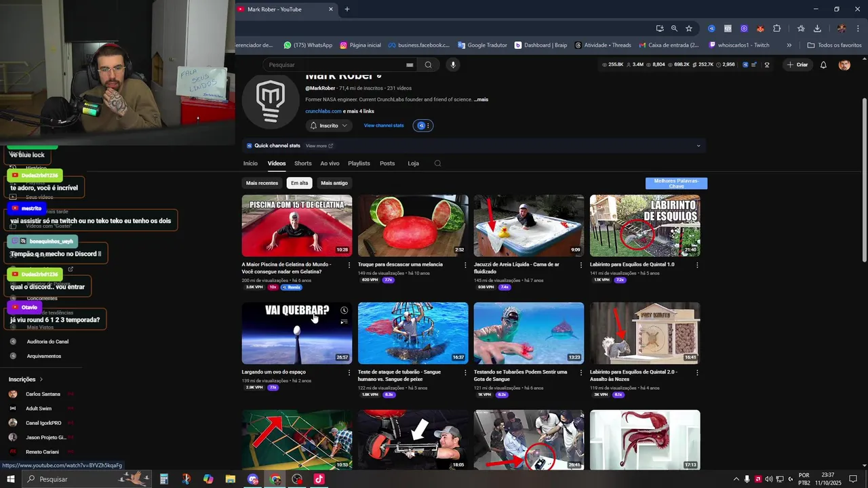
Task: Open the blue vidIQ icon in stats bar
Action: point(745,65)
